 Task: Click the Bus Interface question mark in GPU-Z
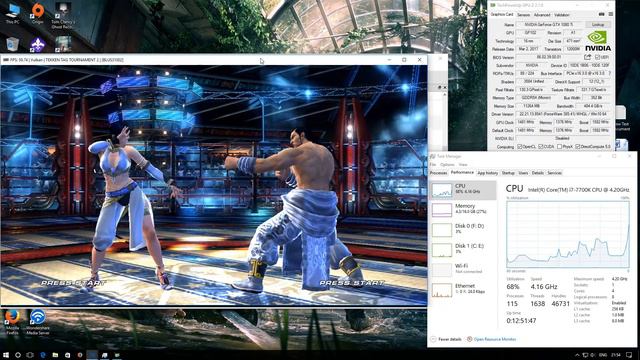[x=610, y=73]
